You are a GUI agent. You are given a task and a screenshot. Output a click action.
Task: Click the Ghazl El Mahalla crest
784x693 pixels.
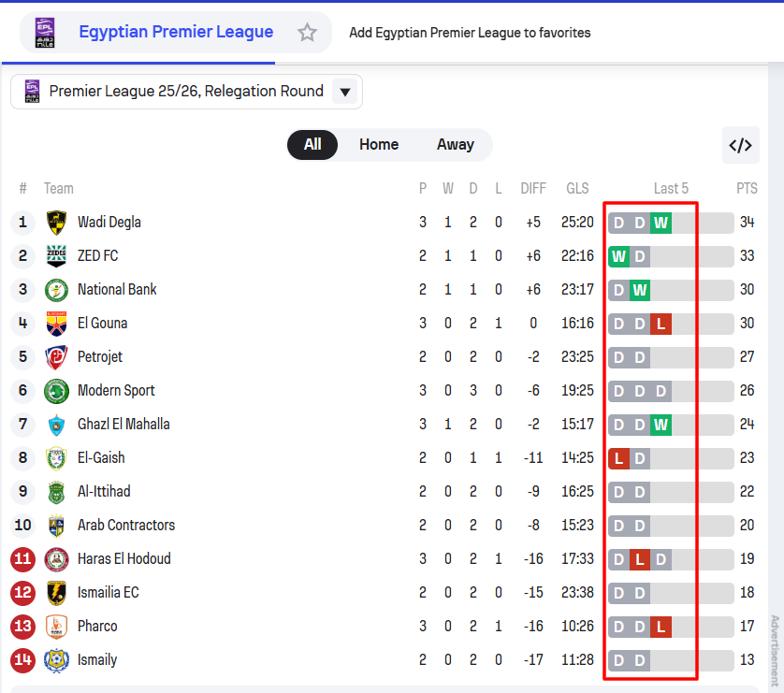(x=56, y=425)
